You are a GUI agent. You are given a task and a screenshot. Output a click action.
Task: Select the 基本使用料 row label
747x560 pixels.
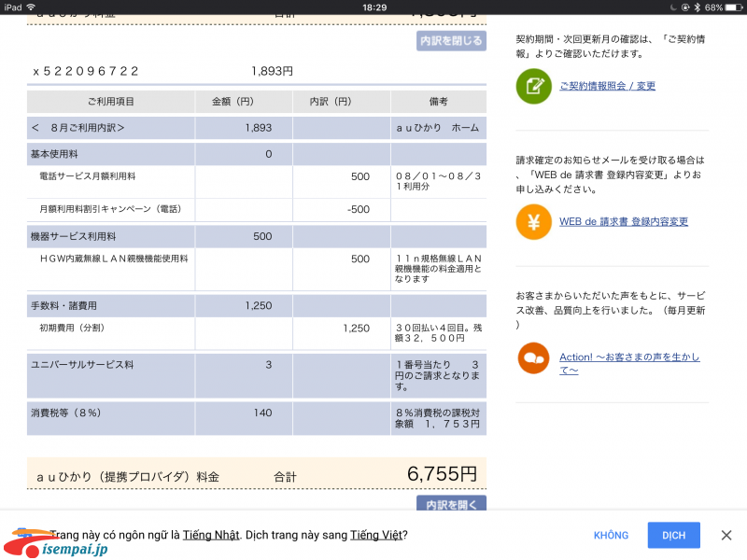coord(54,154)
